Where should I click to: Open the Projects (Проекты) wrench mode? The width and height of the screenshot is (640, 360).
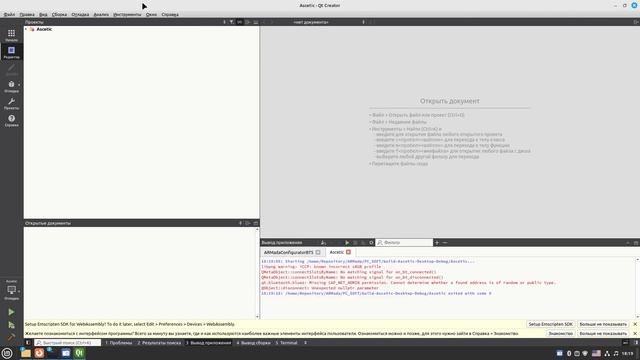(11, 104)
